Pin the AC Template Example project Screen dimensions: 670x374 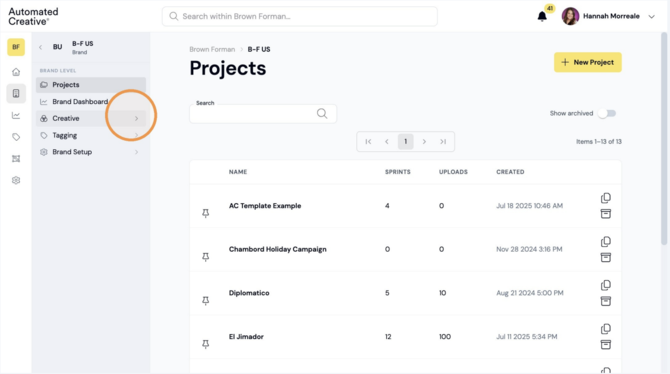click(206, 213)
